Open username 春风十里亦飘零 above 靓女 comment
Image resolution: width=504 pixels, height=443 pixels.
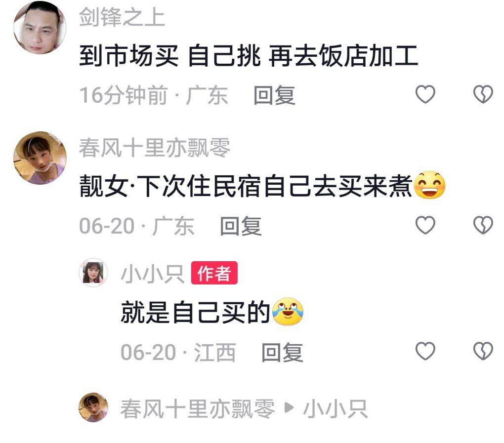point(155,148)
